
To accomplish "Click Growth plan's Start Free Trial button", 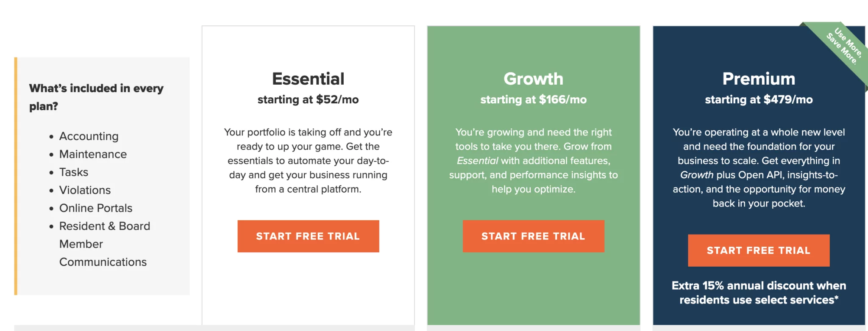I will (x=533, y=236).
